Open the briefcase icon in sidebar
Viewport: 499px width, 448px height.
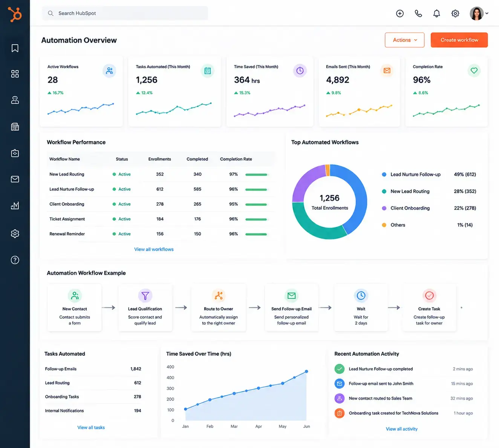[x=15, y=153]
